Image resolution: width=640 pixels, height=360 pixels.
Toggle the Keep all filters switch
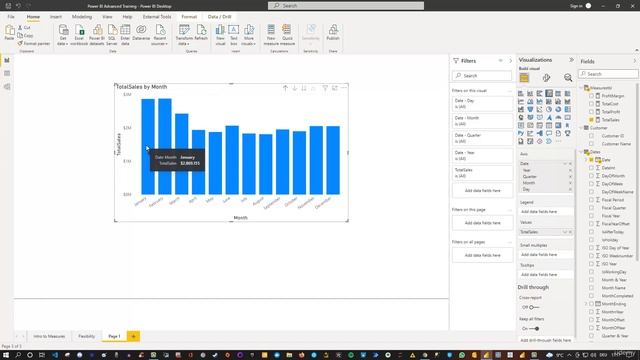534,329
